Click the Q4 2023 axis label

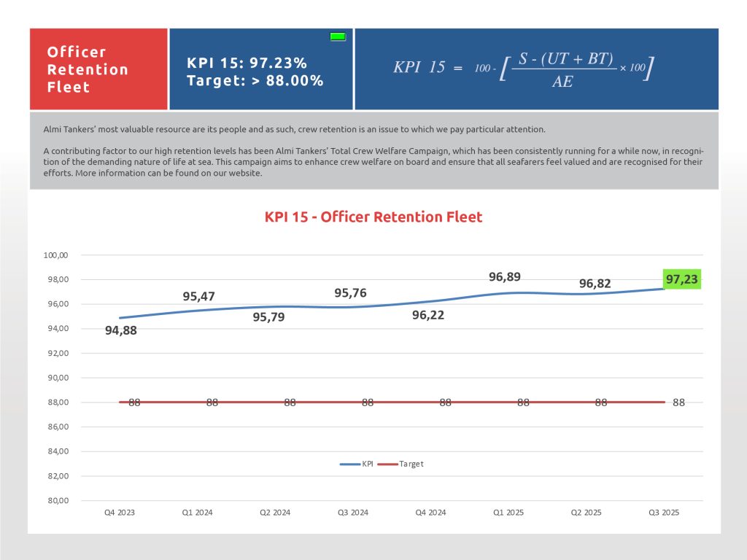click(x=120, y=513)
